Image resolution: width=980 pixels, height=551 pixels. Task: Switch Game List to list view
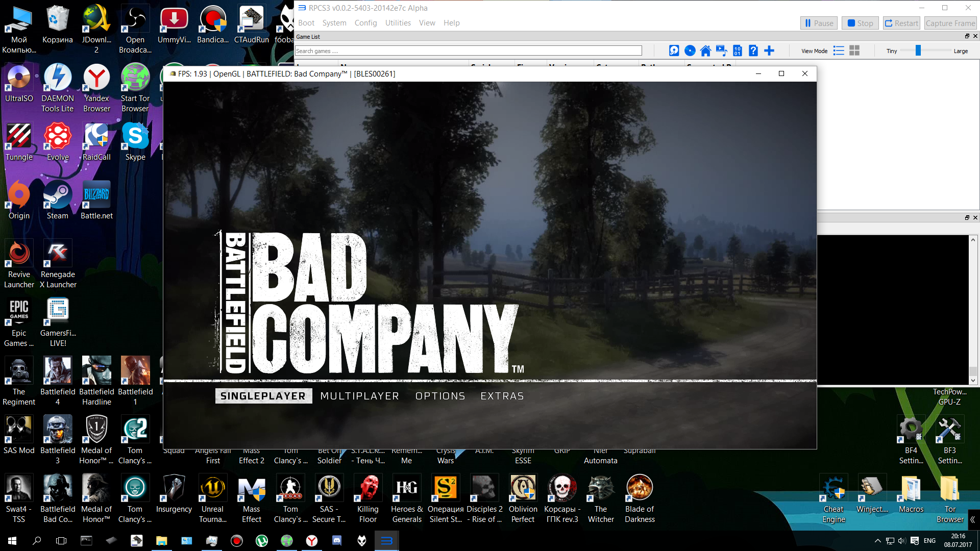pyautogui.click(x=839, y=51)
